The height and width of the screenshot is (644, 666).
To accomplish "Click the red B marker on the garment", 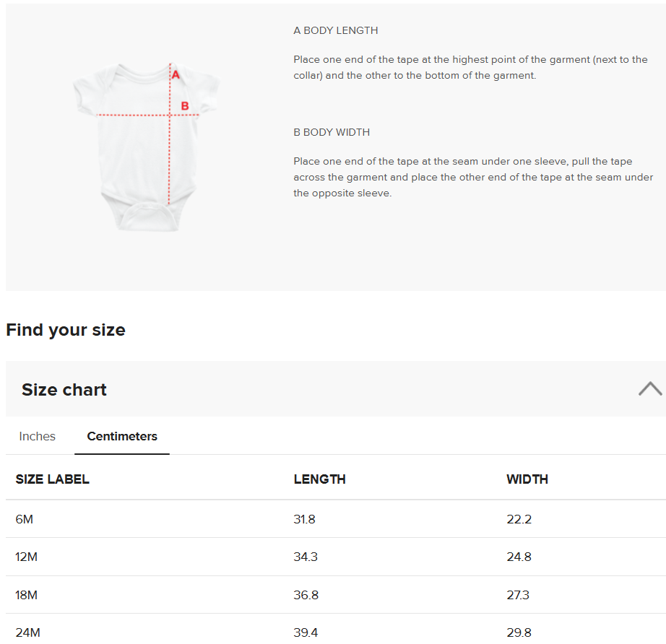I will click(x=185, y=106).
